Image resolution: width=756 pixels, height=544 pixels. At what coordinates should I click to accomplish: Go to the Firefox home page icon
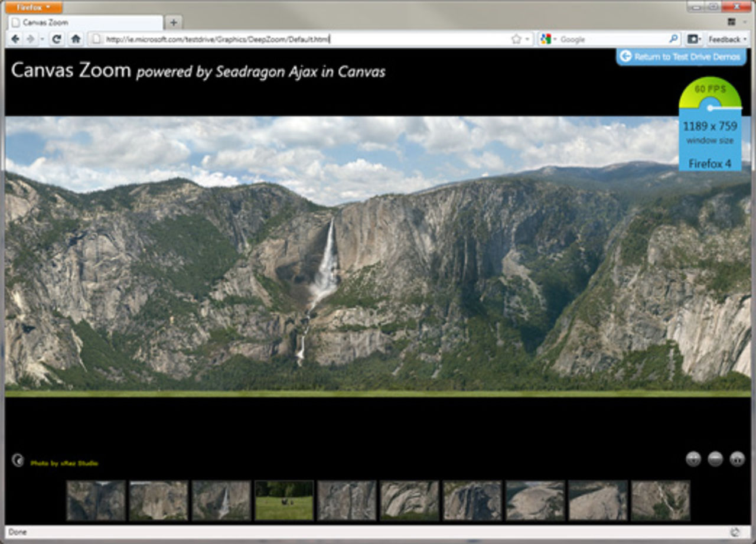click(76, 39)
